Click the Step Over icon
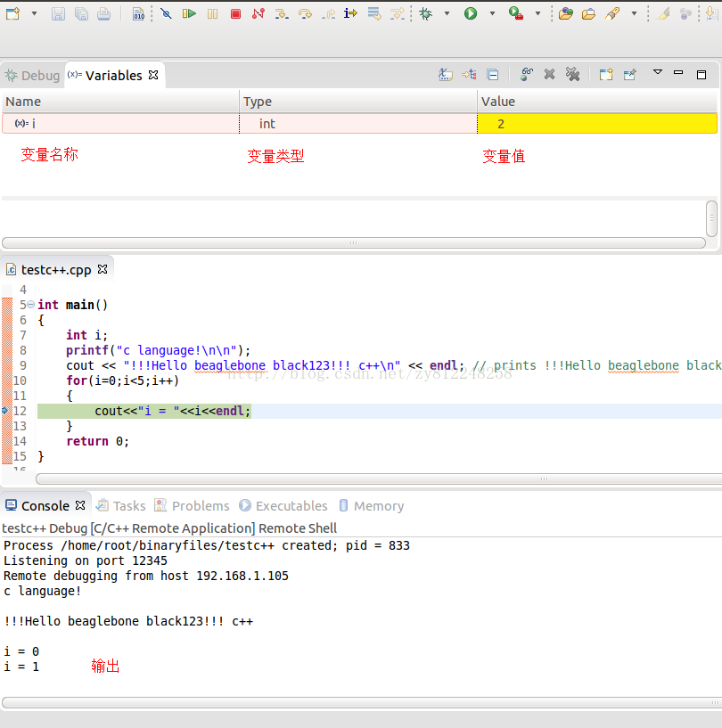This screenshot has height=728, width=722. coord(305,13)
